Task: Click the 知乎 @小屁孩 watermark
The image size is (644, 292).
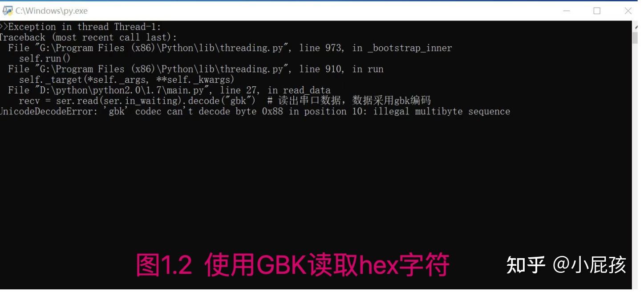Action: tap(566, 265)
